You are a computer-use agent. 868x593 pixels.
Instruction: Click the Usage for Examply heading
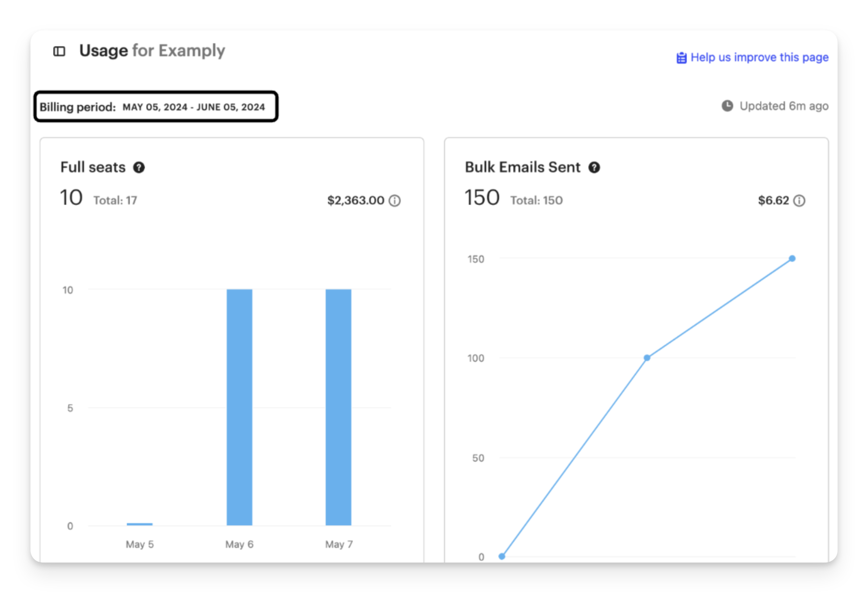pos(152,51)
